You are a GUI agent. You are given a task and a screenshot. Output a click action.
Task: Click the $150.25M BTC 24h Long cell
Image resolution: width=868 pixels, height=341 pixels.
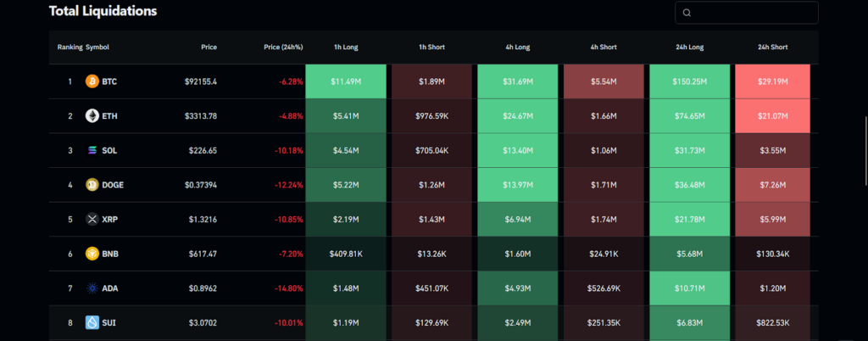[x=690, y=81]
